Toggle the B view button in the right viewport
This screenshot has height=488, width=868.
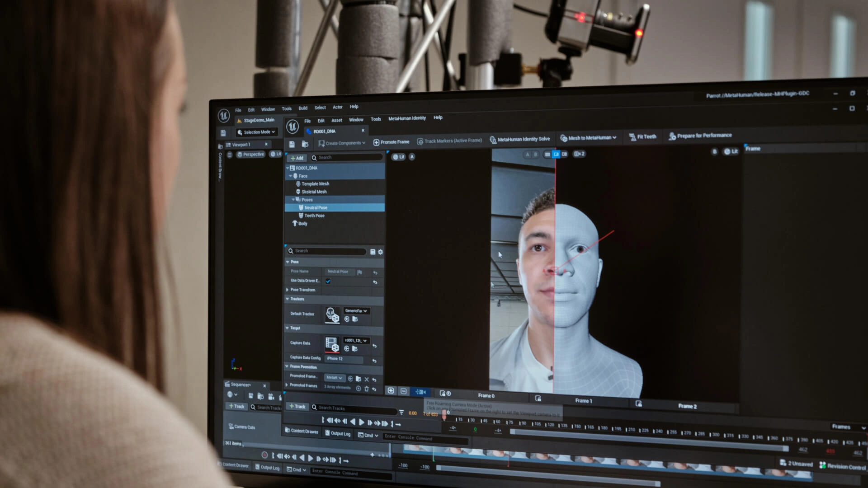714,152
